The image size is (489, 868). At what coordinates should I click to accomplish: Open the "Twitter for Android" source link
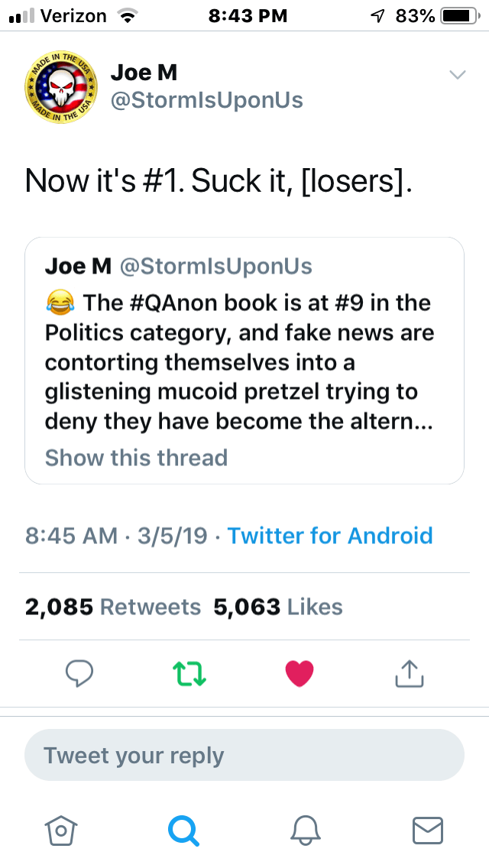tap(330, 535)
